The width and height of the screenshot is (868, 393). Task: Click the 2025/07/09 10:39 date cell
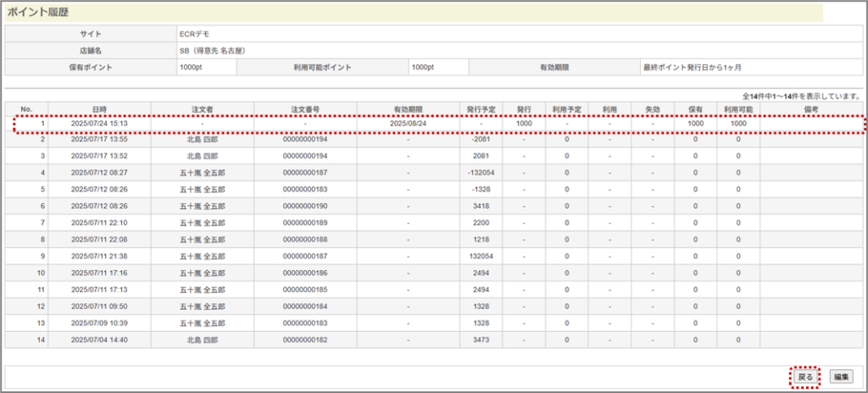pyautogui.click(x=99, y=324)
